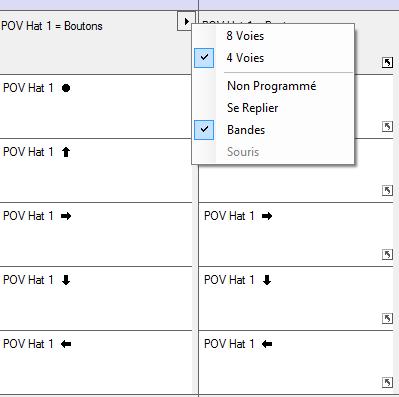Select the right-column POV Hat 1 down arrow cell
The image size is (399, 397).
[296, 298]
